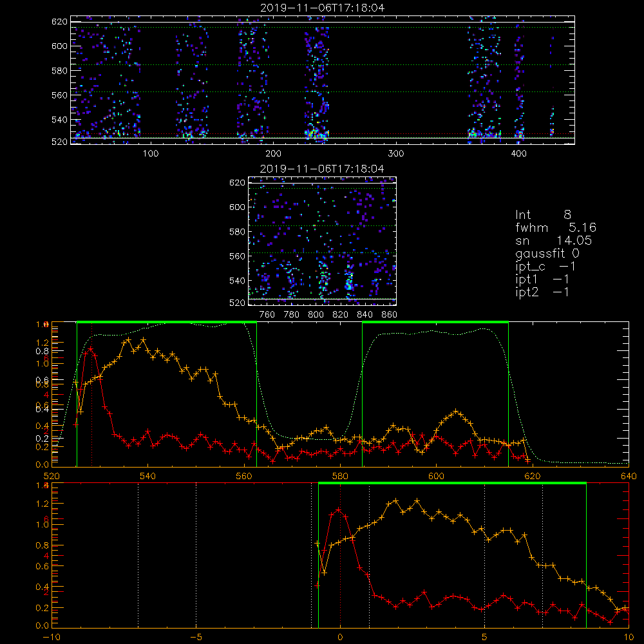The height and width of the screenshot is (644, 644).
Task: Click x-axis label '780' of the small zoomed panel
Action: (x=292, y=315)
